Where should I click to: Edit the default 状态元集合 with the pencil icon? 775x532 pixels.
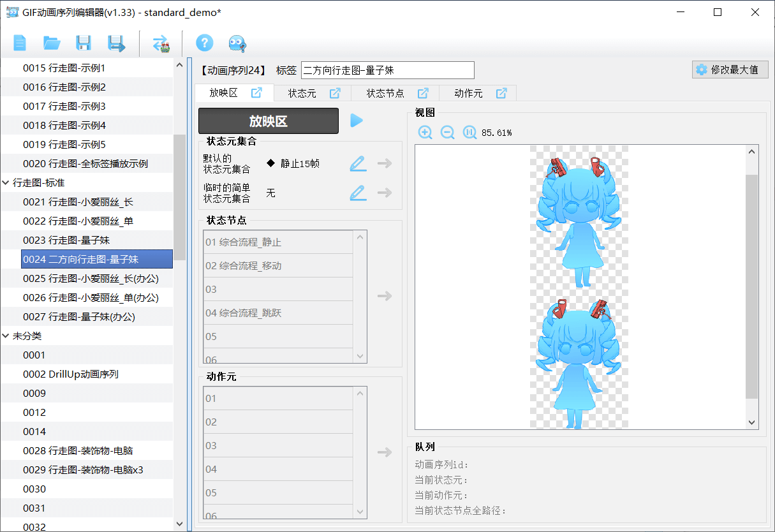point(358,164)
